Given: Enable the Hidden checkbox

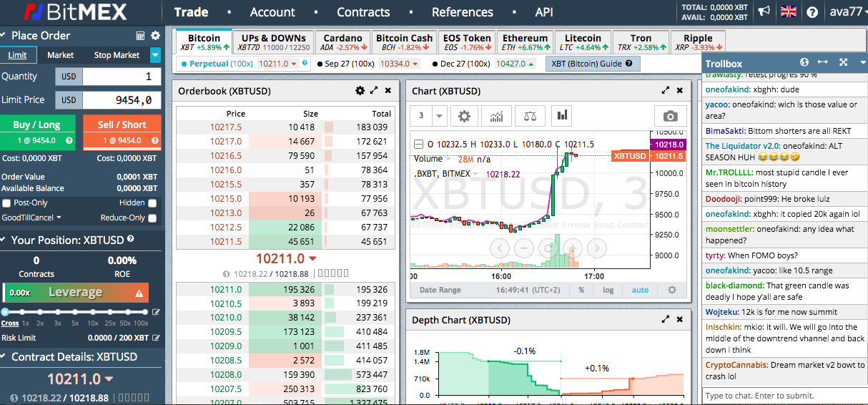Looking at the screenshot, I should coord(152,203).
